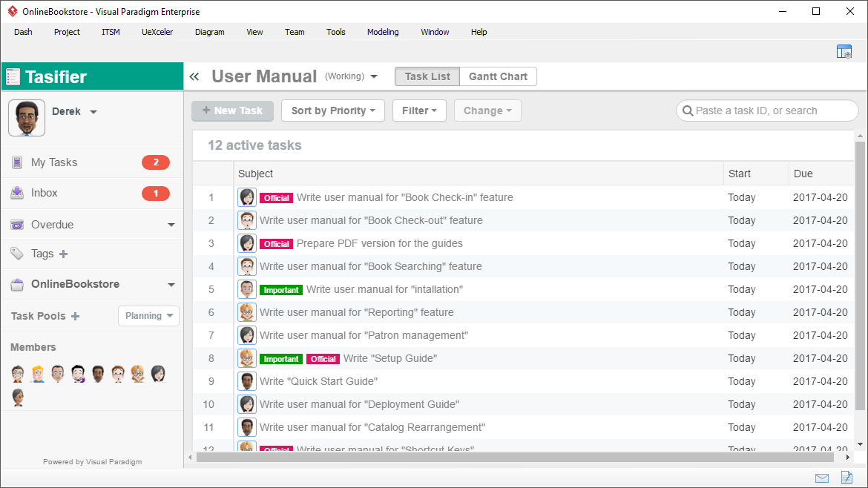
Task: Collapse the sidebar with the double-chevron button
Action: [x=194, y=76]
